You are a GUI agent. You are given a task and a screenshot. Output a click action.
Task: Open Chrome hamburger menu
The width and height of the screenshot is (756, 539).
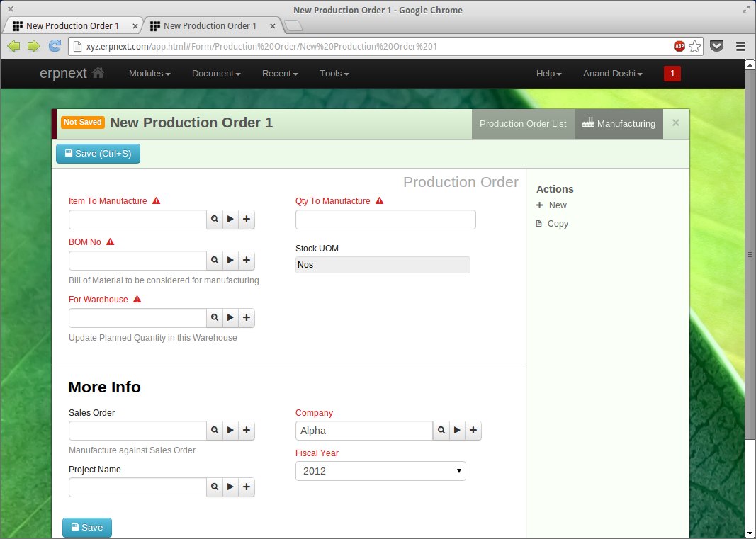coord(741,46)
